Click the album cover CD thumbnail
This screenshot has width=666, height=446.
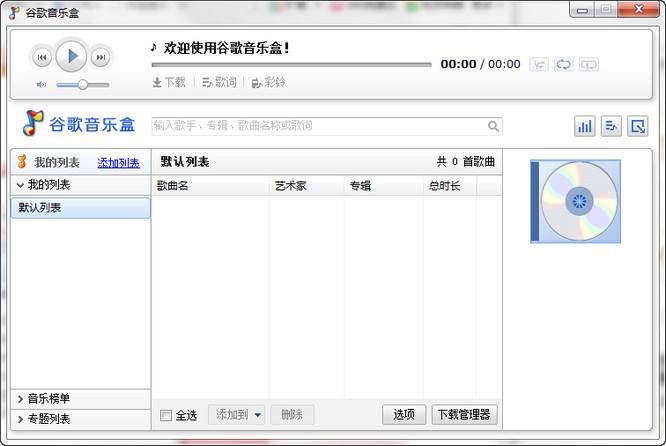click(x=576, y=201)
